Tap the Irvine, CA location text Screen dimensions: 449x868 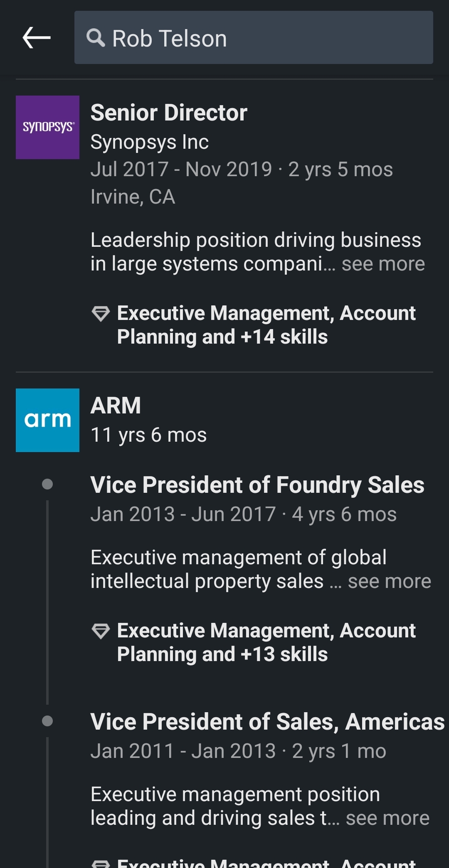tap(133, 197)
